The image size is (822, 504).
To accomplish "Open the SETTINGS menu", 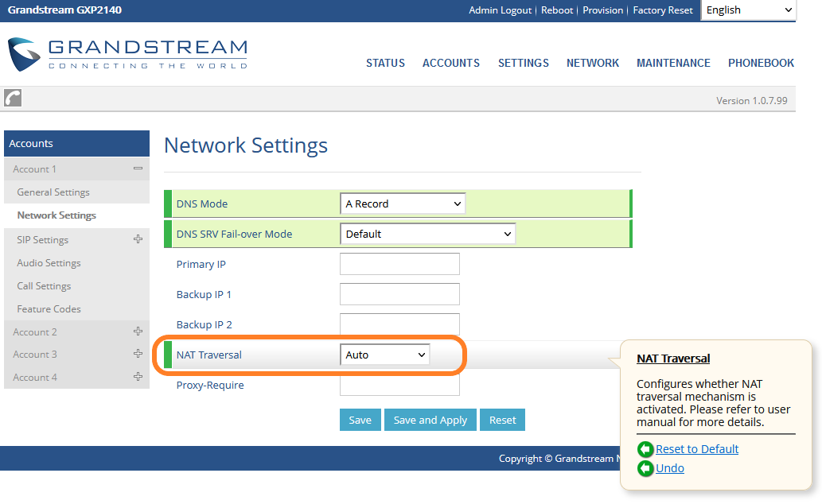I will 523,63.
